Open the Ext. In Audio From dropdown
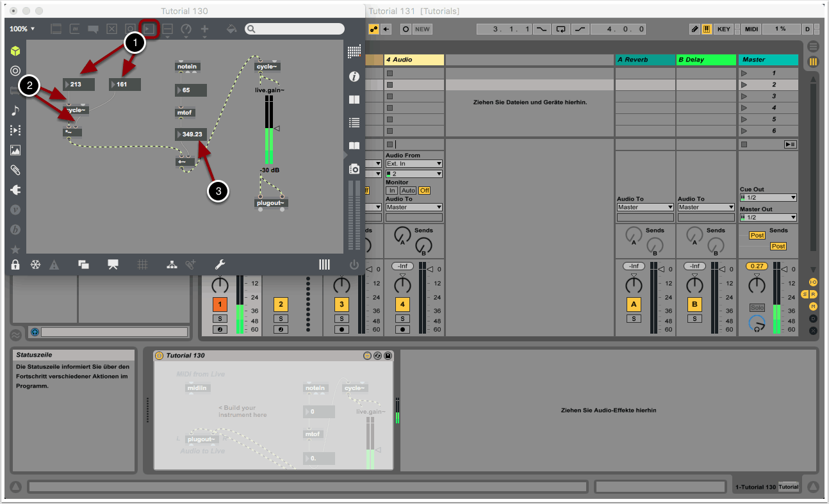The image size is (829, 504). click(x=414, y=164)
